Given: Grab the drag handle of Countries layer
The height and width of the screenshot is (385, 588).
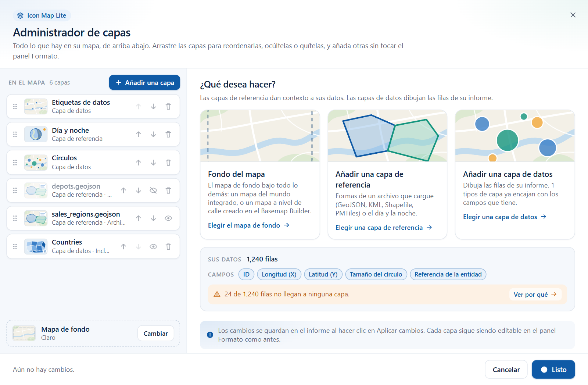Looking at the screenshot, I should (15, 246).
